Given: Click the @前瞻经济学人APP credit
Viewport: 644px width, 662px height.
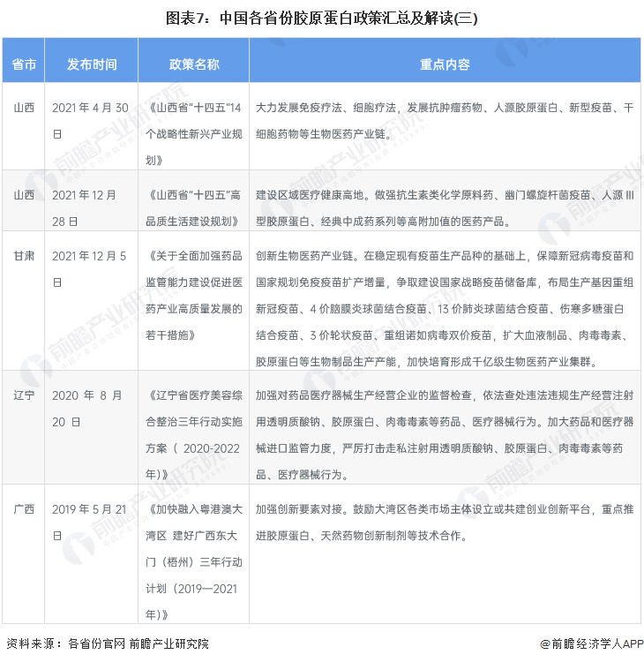Looking at the screenshot, I should click(x=592, y=643).
